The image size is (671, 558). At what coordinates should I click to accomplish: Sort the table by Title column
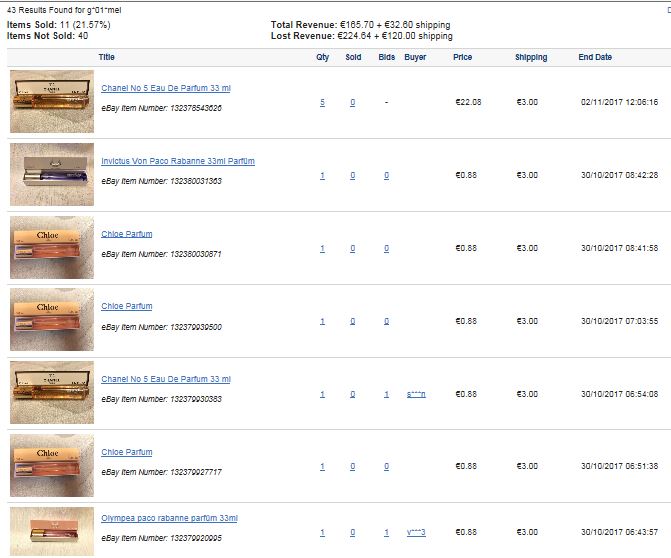coord(107,57)
